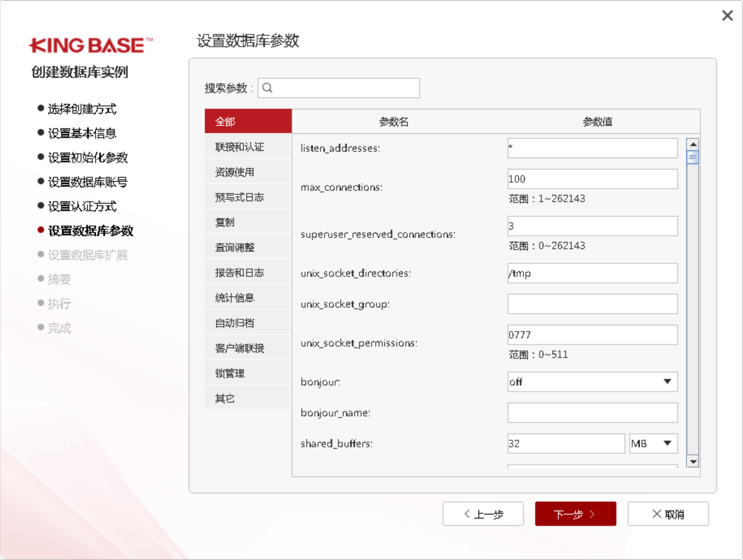Click the 设置初始化参数 step
The height and width of the screenshot is (560, 743).
click(x=88, y=157)
